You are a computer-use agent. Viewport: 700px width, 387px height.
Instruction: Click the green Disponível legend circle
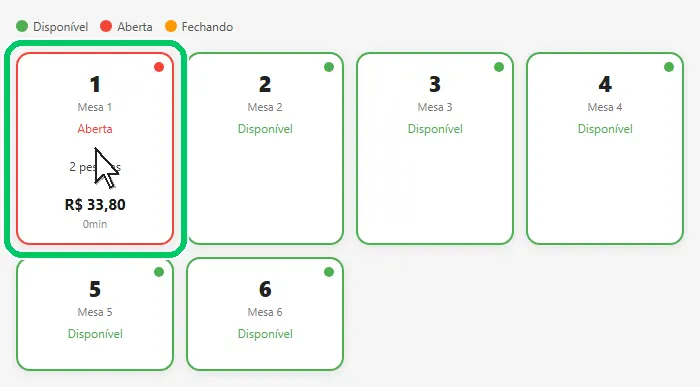(x=22, y=26)
